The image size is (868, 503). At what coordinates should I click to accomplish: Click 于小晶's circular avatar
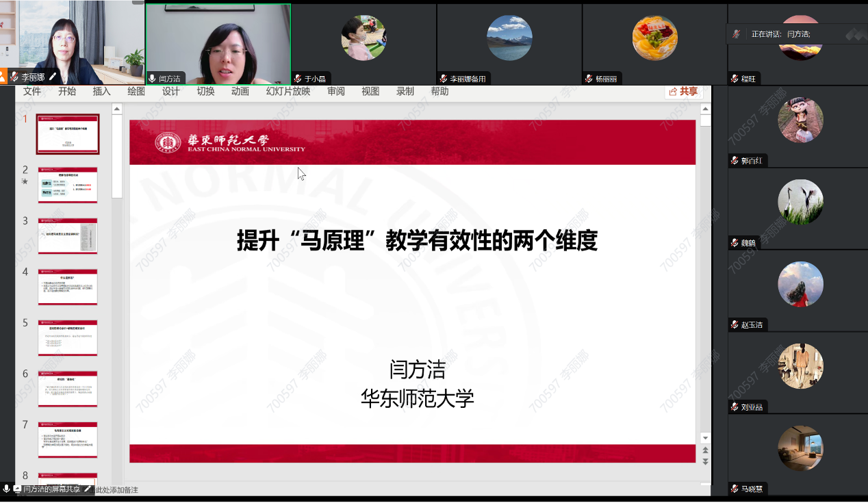click(x=363, y=38)
